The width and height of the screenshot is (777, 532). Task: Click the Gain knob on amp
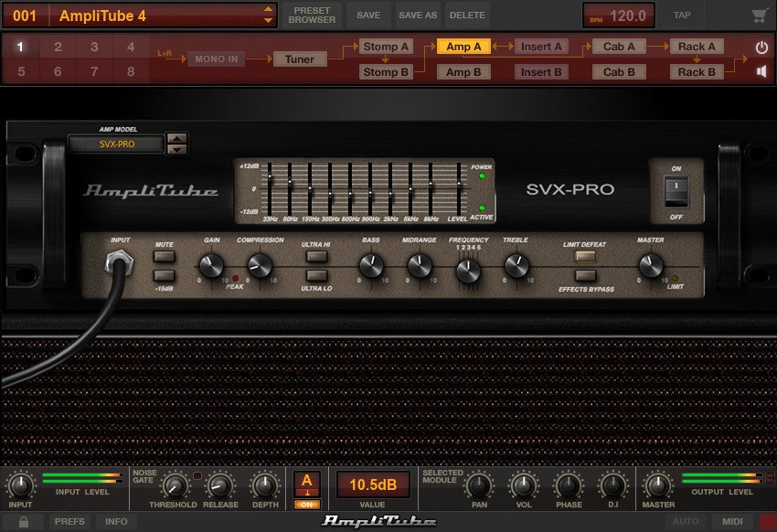(211, 266)
